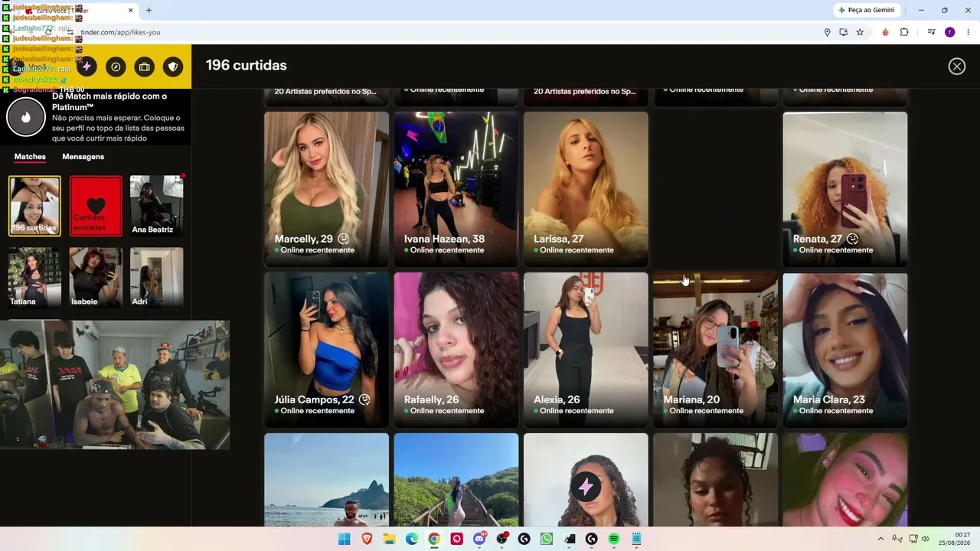
Task: Click the volume speaker icon in tray
Action: (x=925, y=539)
